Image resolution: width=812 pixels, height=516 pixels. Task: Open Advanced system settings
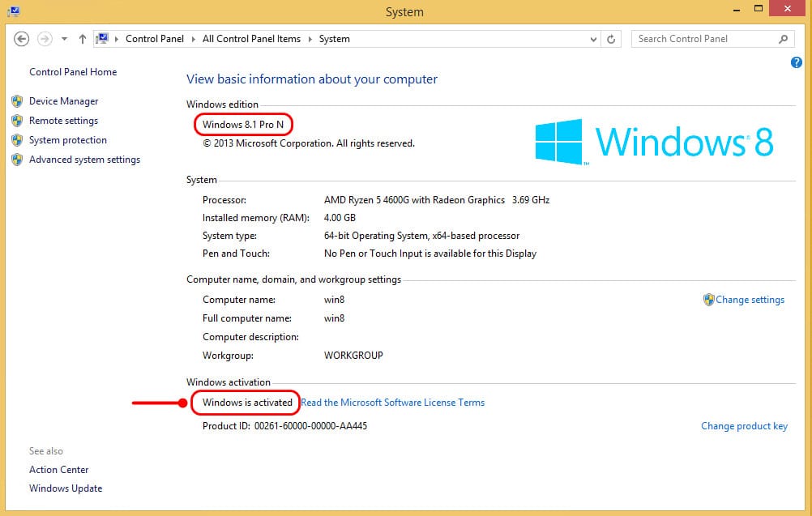(x=84, y=160)
